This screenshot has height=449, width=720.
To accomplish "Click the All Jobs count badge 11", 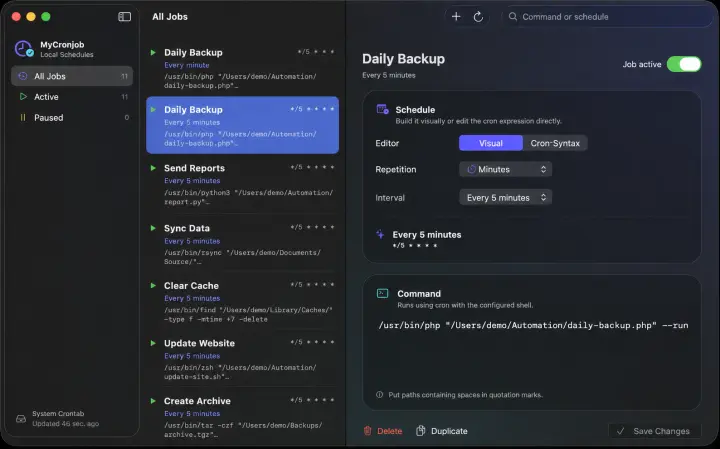I will 124,76.
